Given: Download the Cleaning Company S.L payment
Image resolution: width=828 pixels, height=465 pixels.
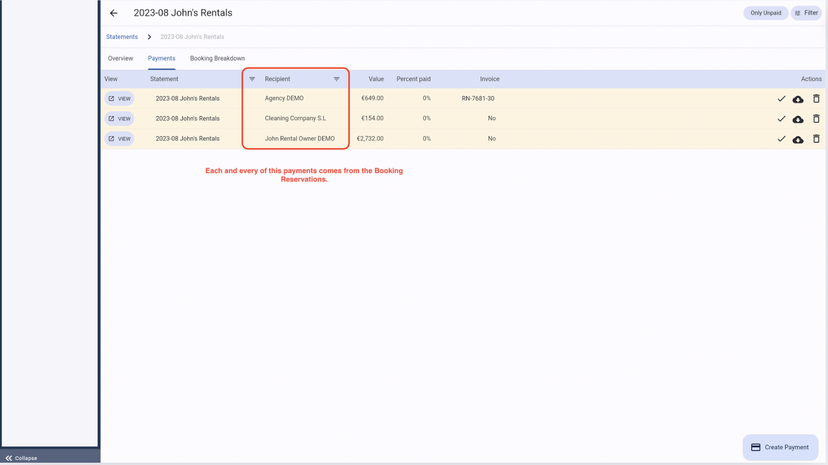Looking at the screenshot, I should coord(798,119).
